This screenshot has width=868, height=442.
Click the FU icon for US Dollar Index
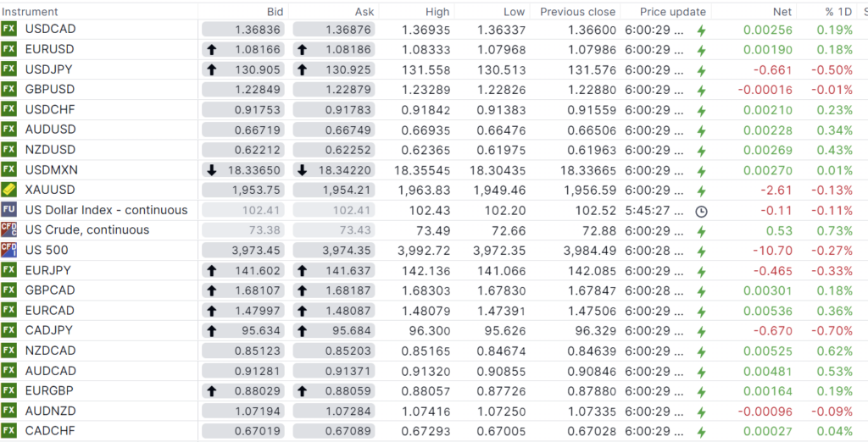click(8, 209)
